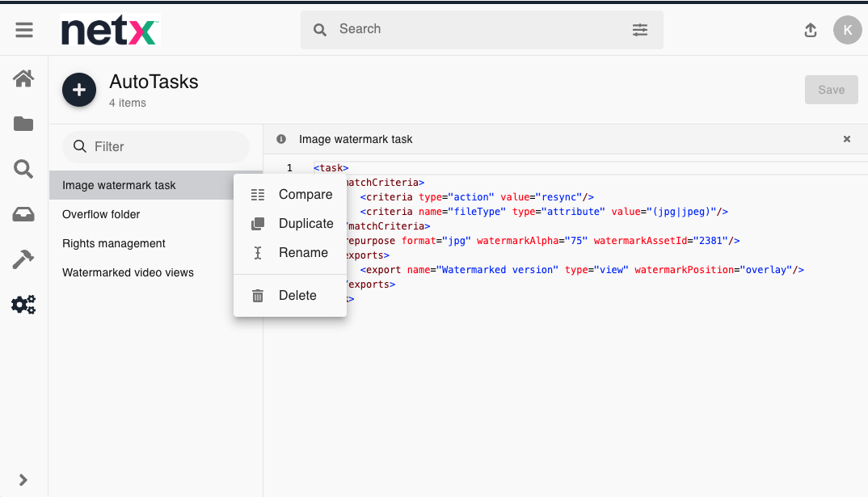
Task: Add a new AutoTask with plus button
Action: click(79, 90)
